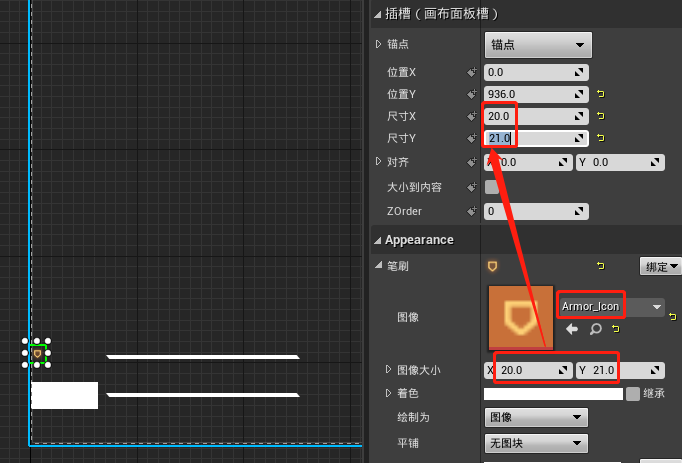Expand the 图像大小 image size row
Image resolution: width=682 pixels, height=463 pixels.
point(388,369)
